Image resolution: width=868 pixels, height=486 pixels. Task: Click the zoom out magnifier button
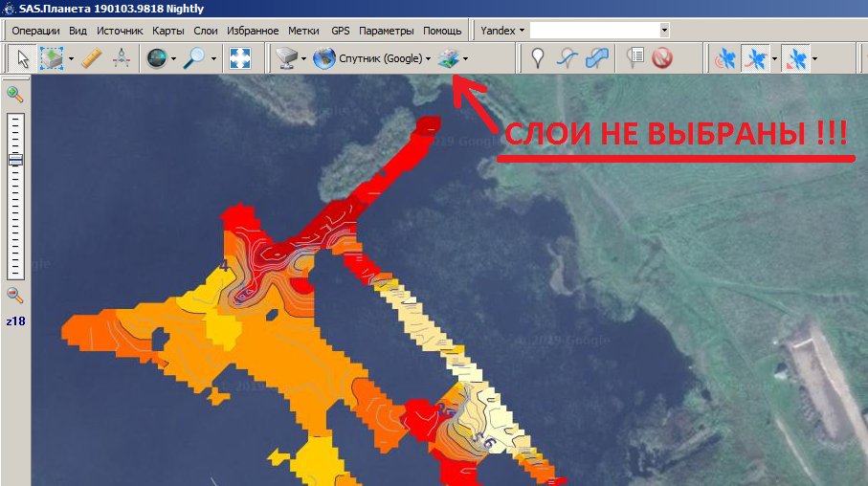[15, 295]
